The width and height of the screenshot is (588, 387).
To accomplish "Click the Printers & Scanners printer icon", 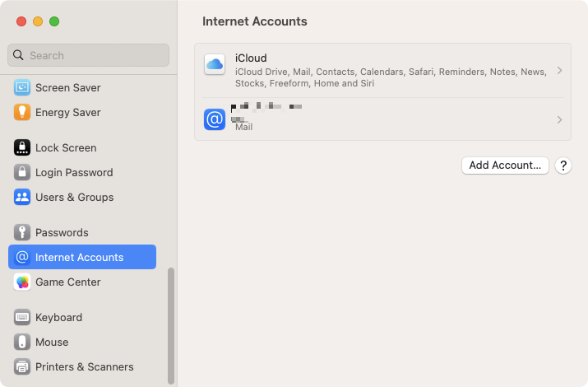I will [x=22, y=366].
